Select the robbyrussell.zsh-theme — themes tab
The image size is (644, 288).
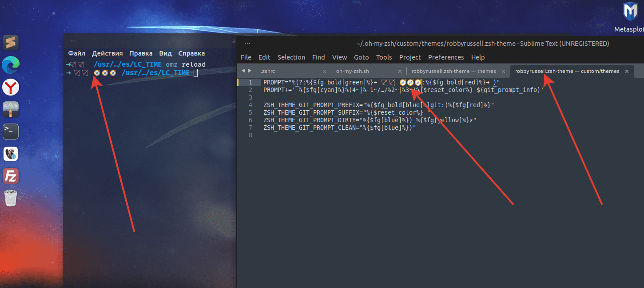tap(453, 71)
